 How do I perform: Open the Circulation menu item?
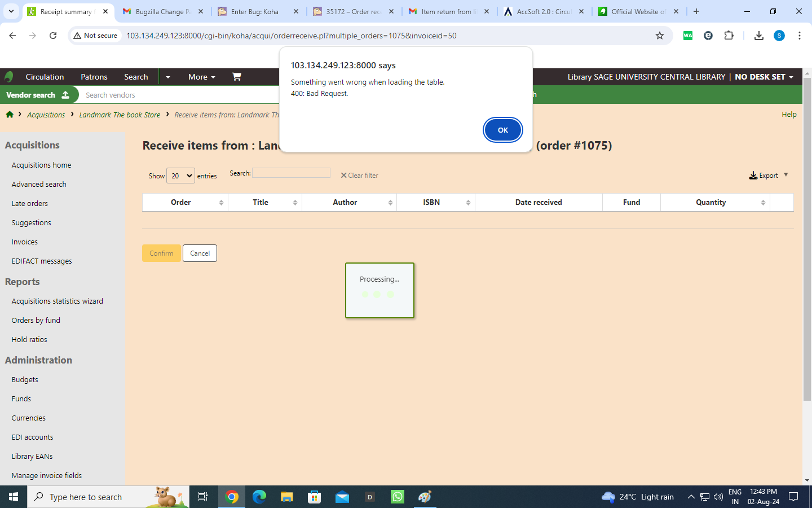(45, 77)
